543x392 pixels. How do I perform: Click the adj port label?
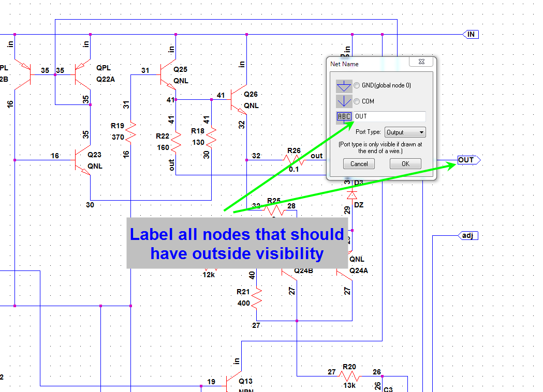(468, 236)
